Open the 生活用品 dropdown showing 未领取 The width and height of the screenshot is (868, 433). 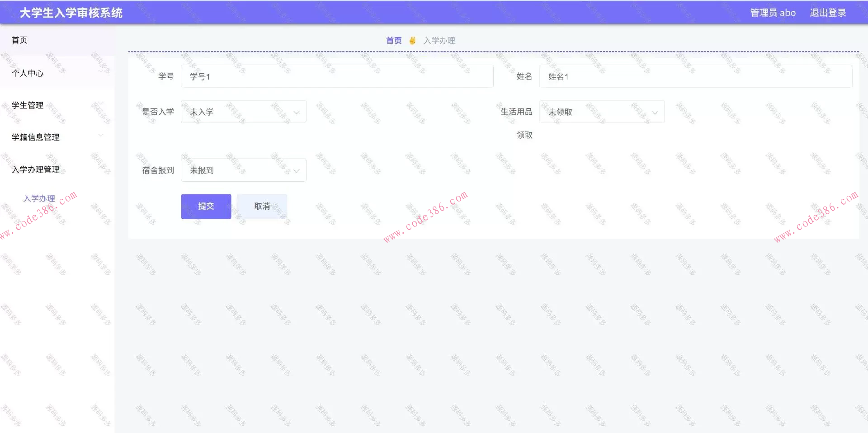pyautogui.click(x=601, y=112)
